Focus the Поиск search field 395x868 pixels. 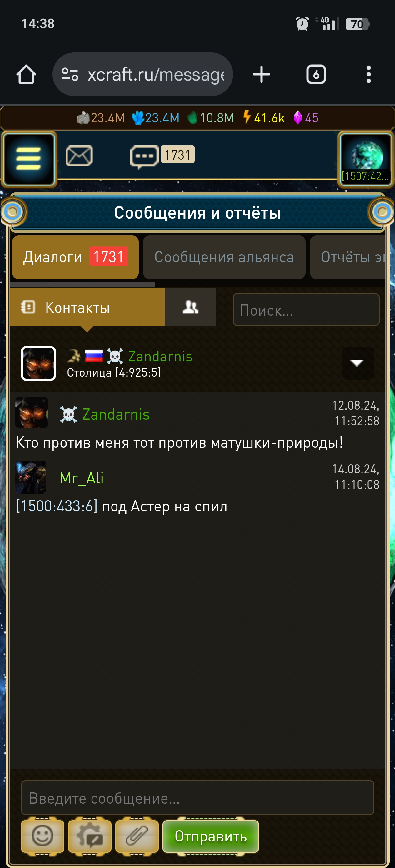pyautogui.click(x=306, y=310)
